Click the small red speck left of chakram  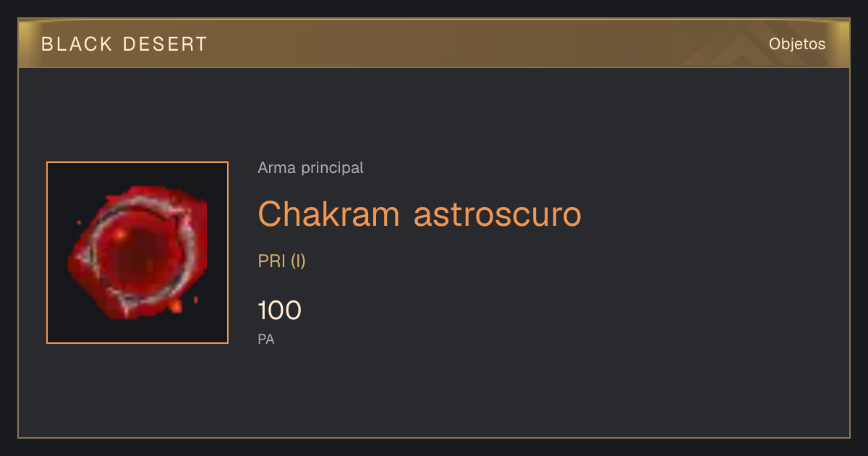click(x=78, y=222)
